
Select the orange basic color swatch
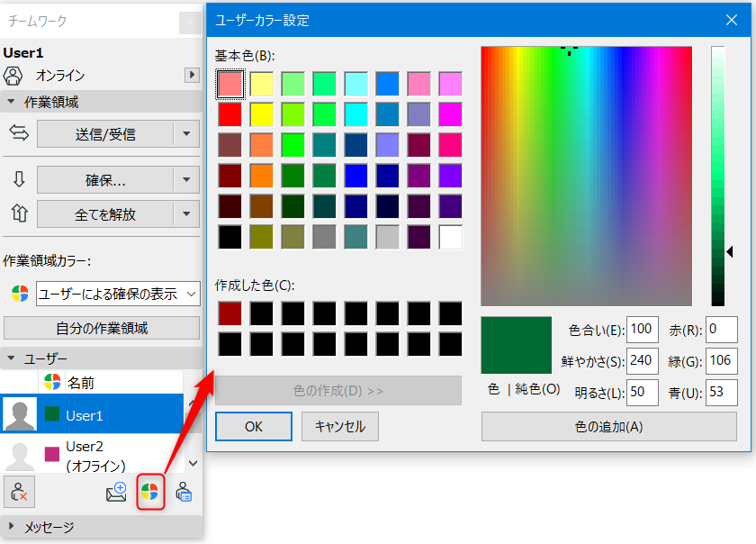point(262,176)
